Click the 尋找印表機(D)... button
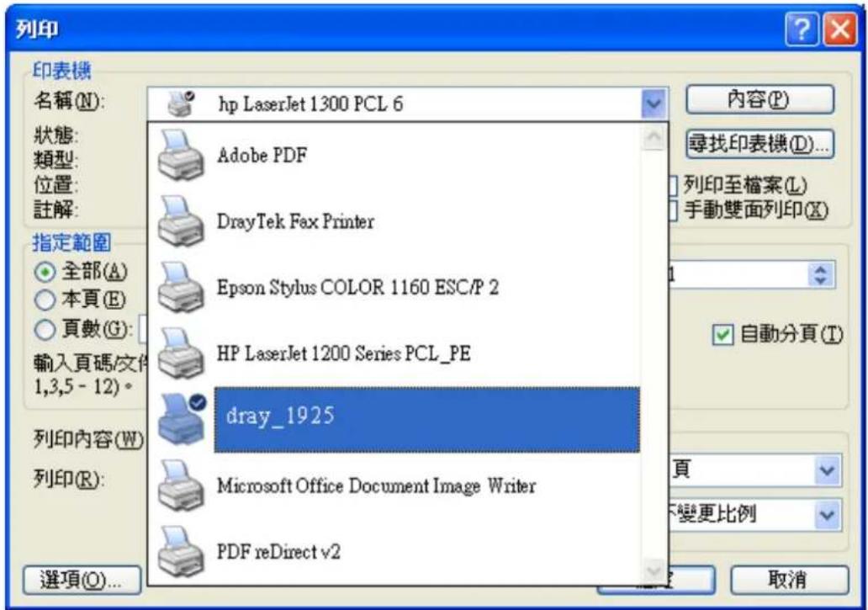Image resolution: width=868 pixels, height=610 pixels. 759,145
